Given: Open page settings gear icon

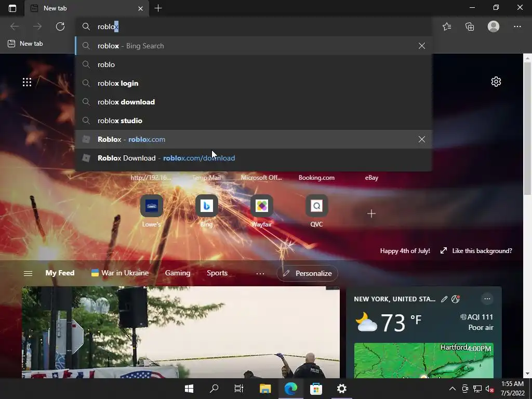Looking at the screenshot, I should (x=496, y=82).
